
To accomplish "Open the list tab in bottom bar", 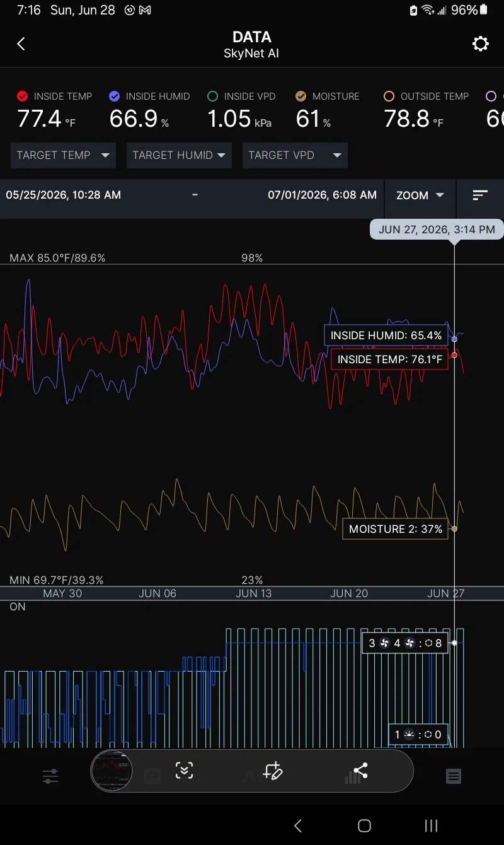I will click(454, 776).
